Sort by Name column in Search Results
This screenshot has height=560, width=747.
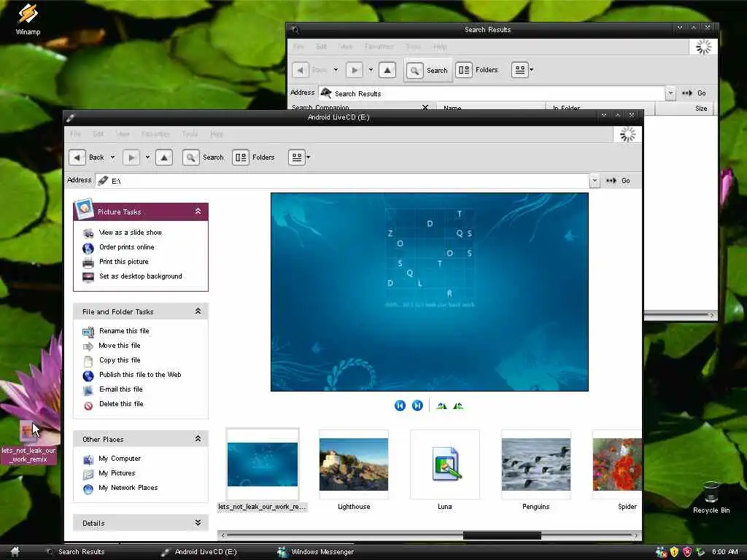click(491, 108)
